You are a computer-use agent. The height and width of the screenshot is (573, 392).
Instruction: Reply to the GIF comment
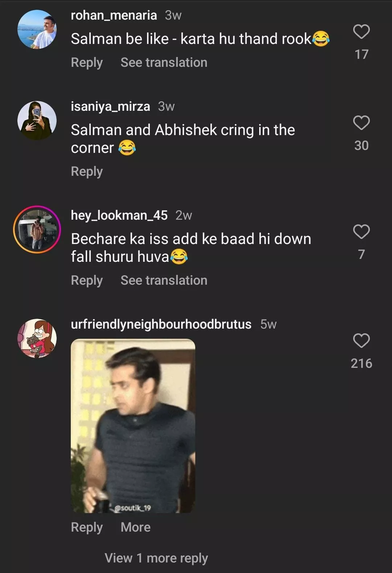(87, 527)
